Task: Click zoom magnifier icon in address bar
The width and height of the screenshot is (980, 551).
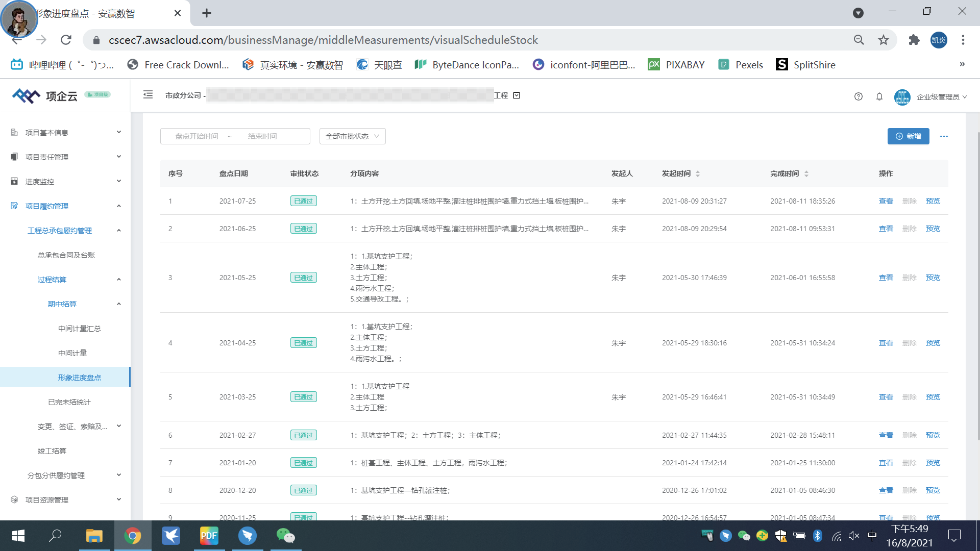Action: [x=859, y=40]
